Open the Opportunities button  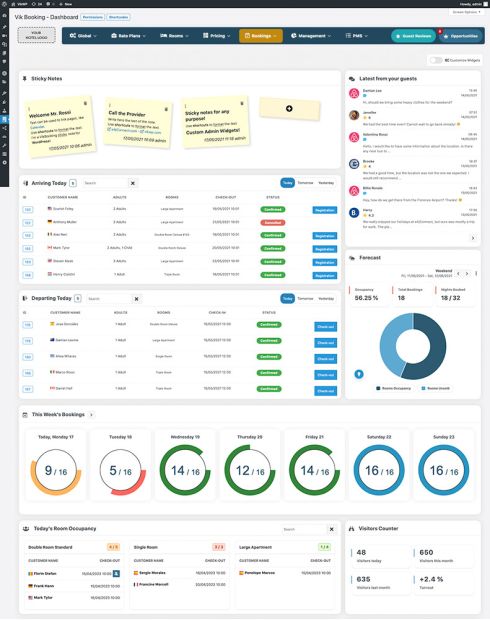tap(461, 36)
